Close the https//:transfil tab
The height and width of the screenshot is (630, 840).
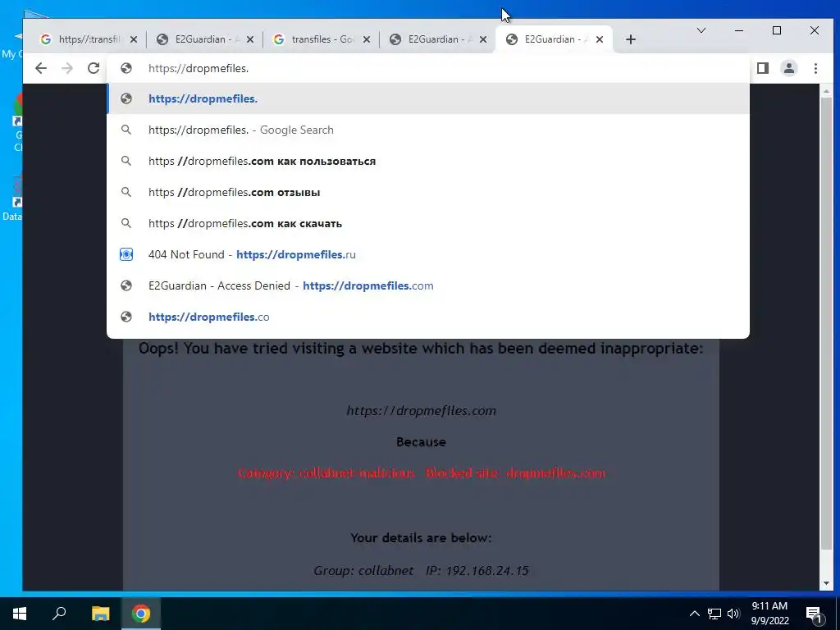(134, 39)
